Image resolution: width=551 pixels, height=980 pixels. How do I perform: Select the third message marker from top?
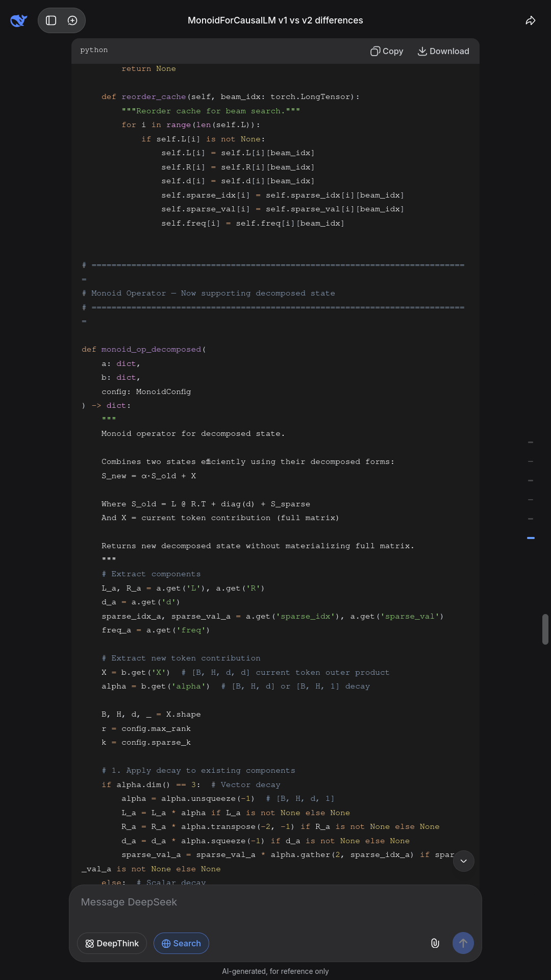tap(531, 481)
